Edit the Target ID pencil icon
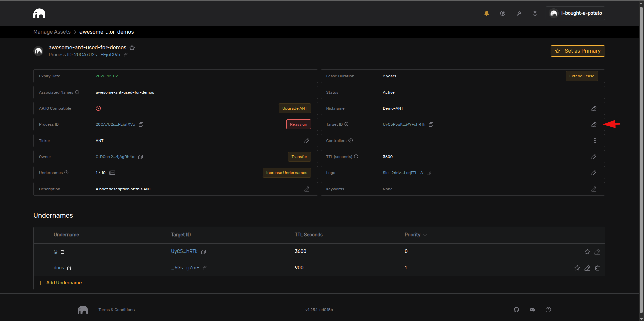 tap(594, 124)
